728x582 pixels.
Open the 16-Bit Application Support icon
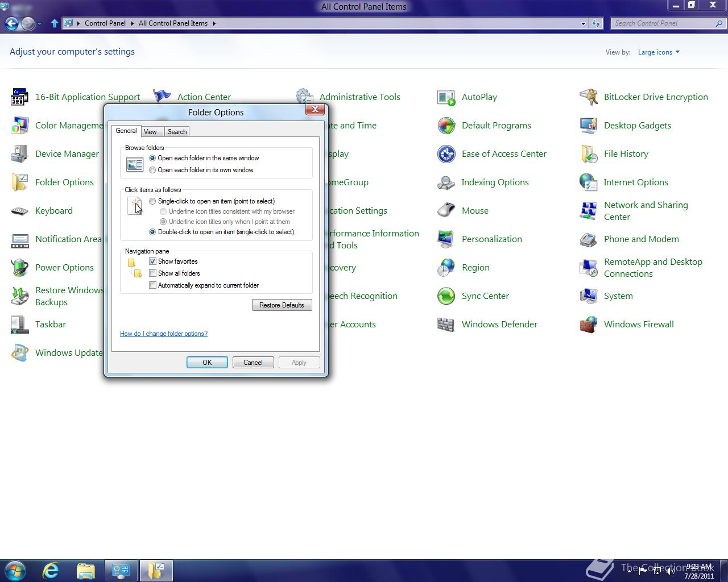click(20, 97)
